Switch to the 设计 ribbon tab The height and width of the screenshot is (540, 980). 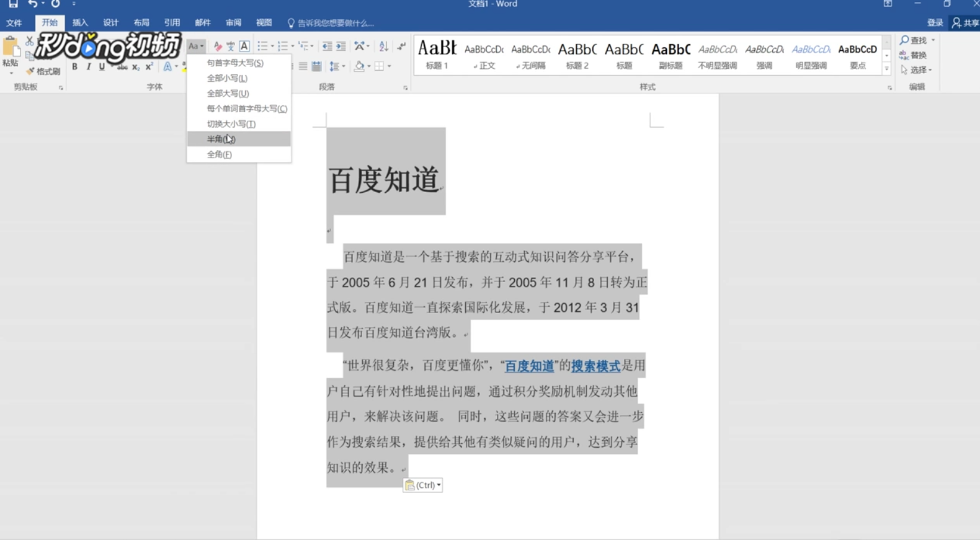[110, 23]
